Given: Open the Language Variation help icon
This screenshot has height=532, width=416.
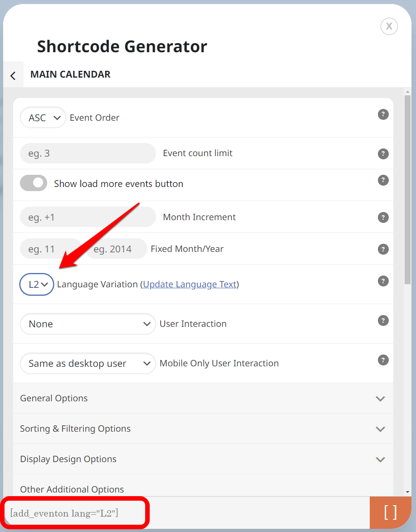Looking at the screenshot, I should [383, 281].
